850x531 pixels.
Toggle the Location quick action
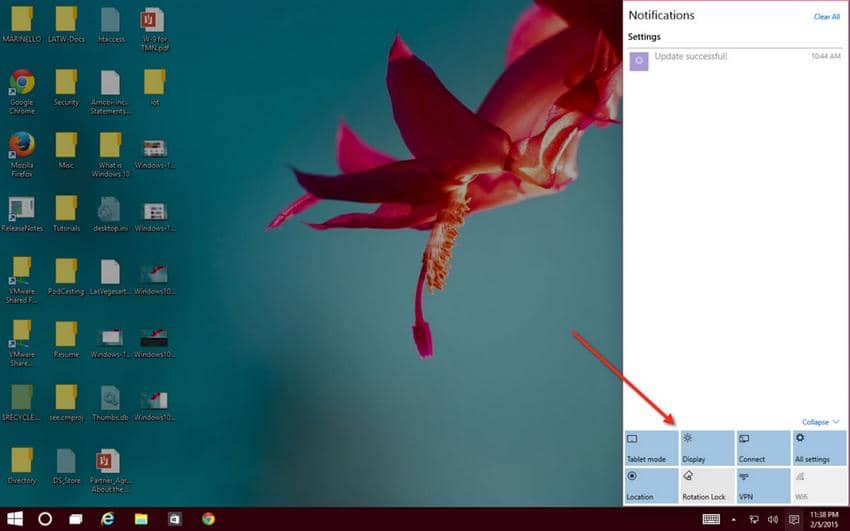(x=651, y=485)
